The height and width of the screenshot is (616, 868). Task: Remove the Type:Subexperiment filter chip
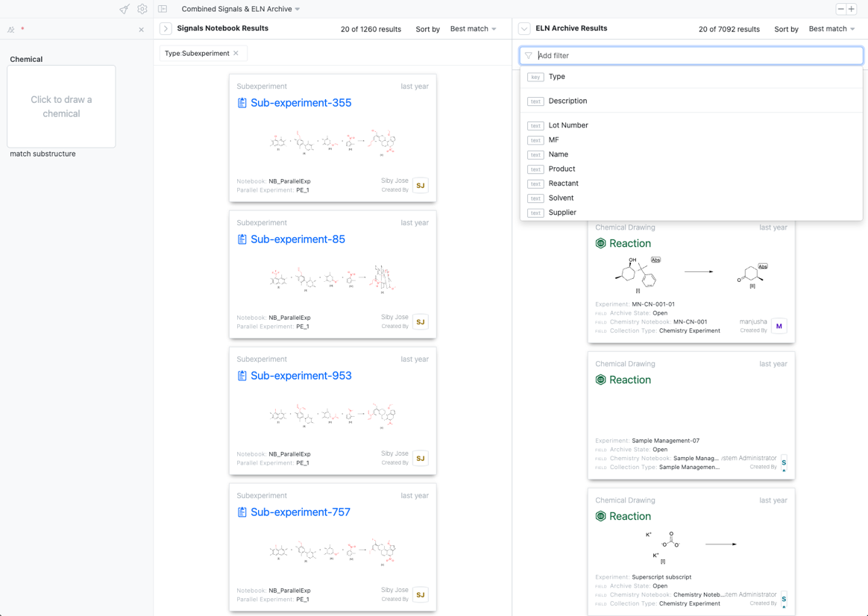tap(236, 53)
